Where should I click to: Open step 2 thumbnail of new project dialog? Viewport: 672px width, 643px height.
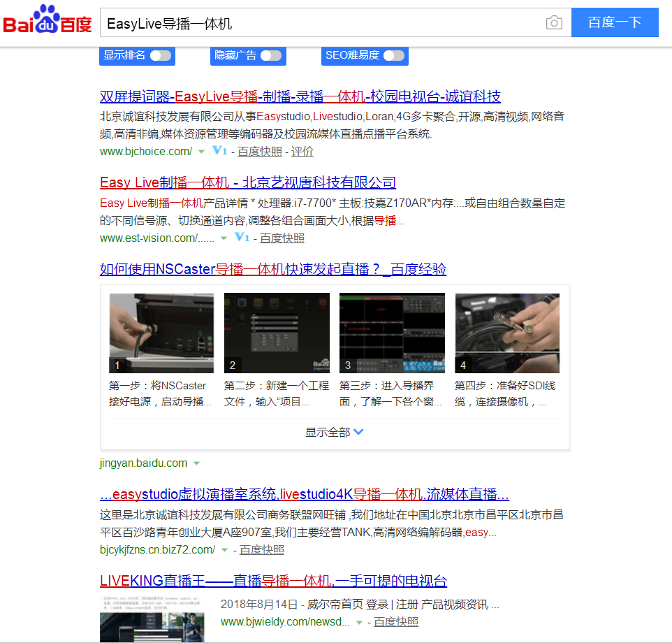[x=277, y=333]
